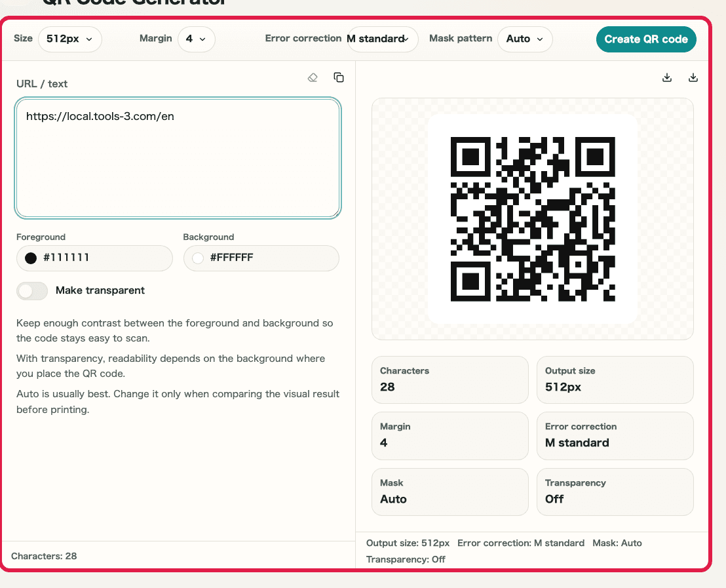The height and width of the screenshot is (588, 726).
Task: Expand the Margin dropdown
Action: [196, 39]
